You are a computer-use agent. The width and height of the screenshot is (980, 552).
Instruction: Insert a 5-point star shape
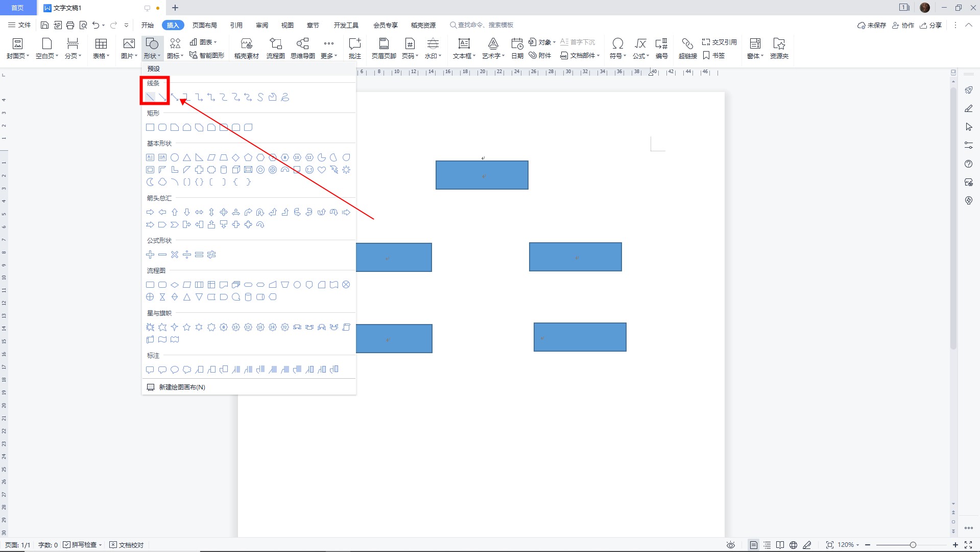[x=187, y=327]
